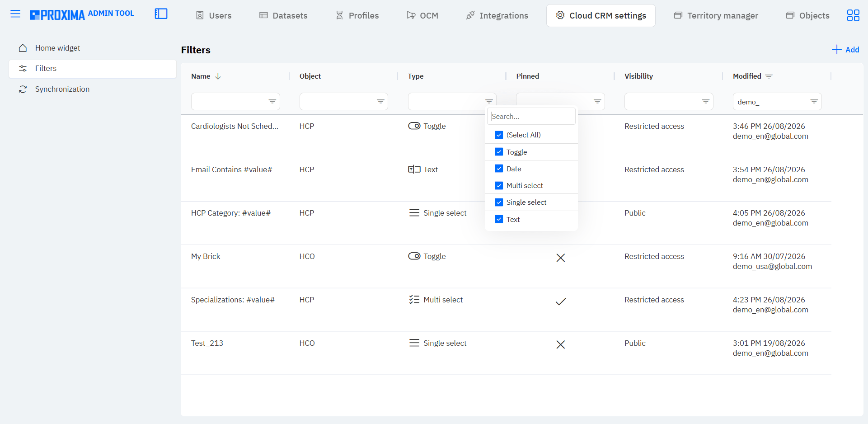Image resolution: width=868 pixels, height=424 pixels.
Task: Uncheck the Multi select type checkbox
Action: [x=499, y=185]
